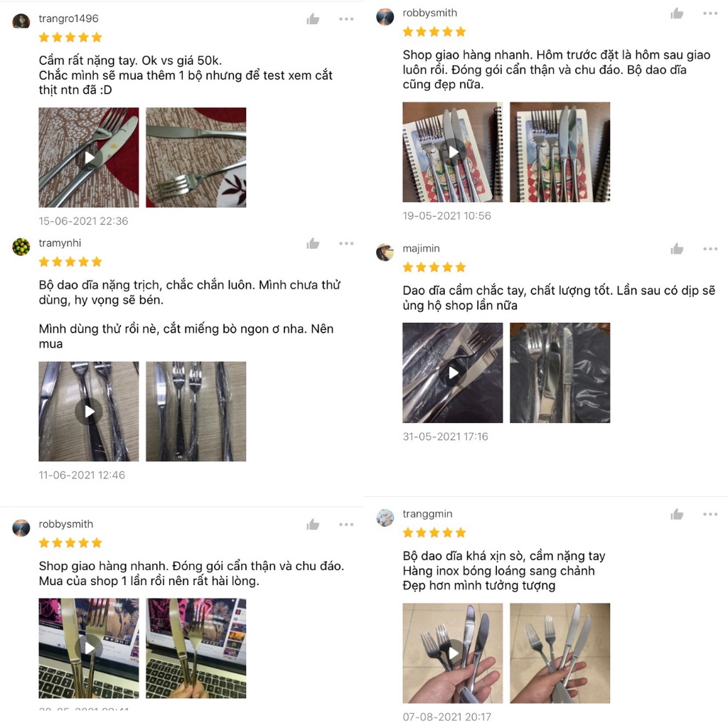Viewport: 728px width, 728px height.
Task: Open tranggmin's second photo of cutlery in hand
Action: [560, 653]
